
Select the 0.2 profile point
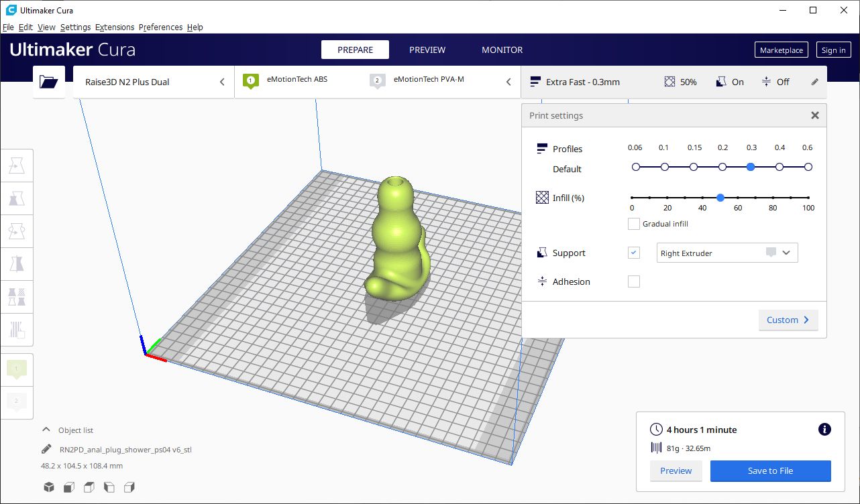coord(722,167)
